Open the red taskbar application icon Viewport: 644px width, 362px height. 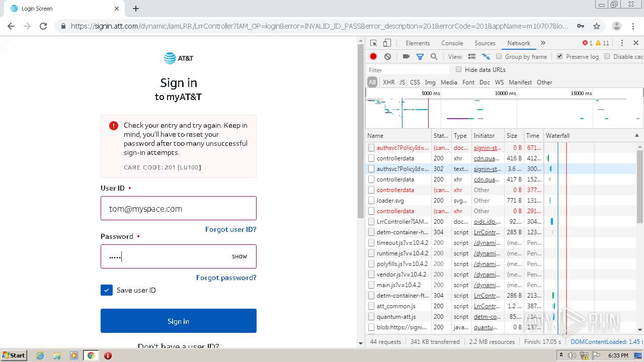108,355
